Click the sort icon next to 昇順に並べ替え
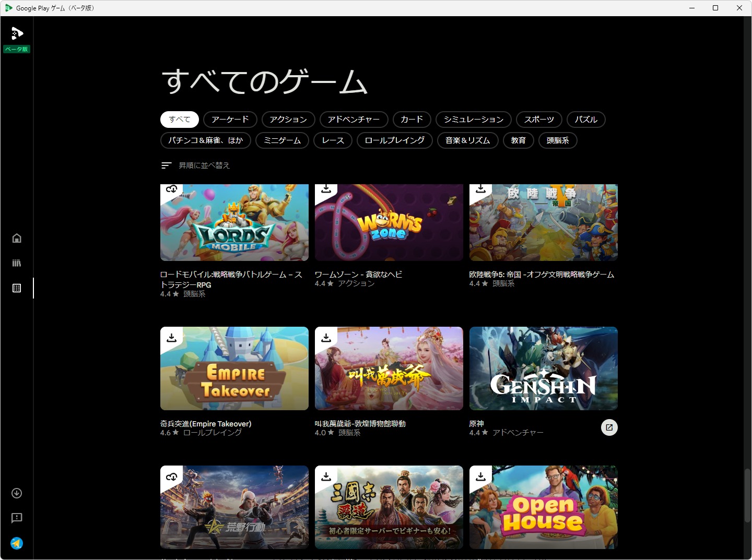 point(166,165)
